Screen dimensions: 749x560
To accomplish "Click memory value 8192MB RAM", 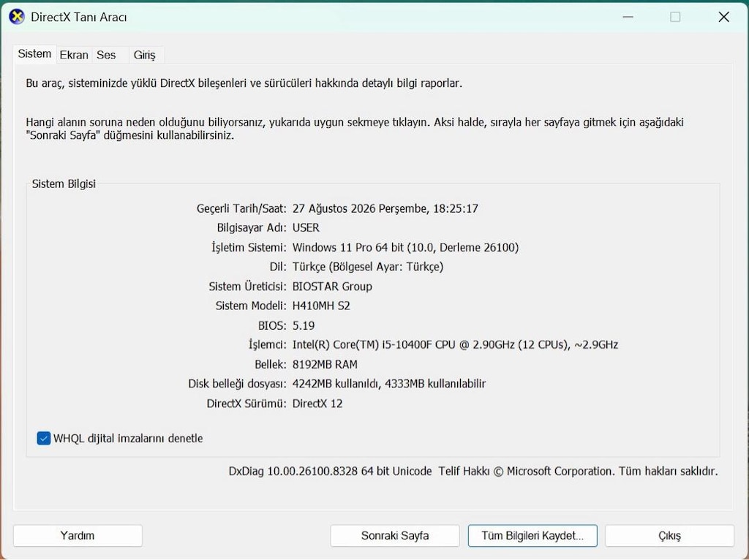I will pyautogui.click(x=325, y=364).
